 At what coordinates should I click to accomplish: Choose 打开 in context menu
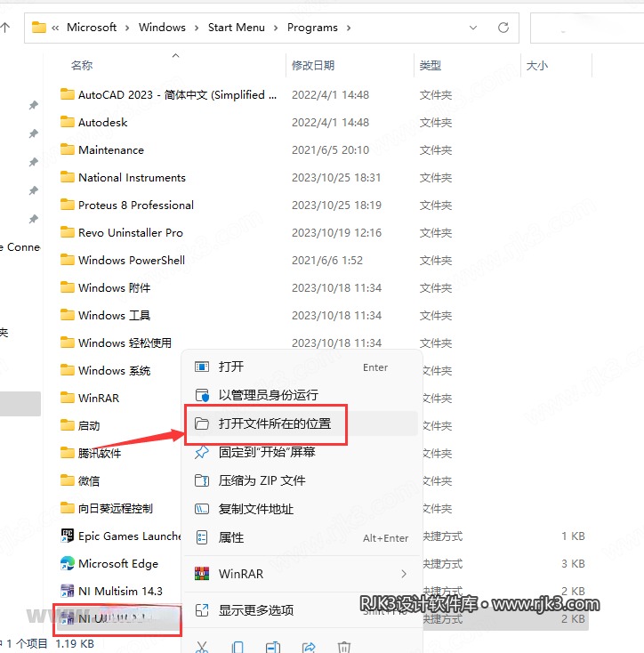pos(301,367)
